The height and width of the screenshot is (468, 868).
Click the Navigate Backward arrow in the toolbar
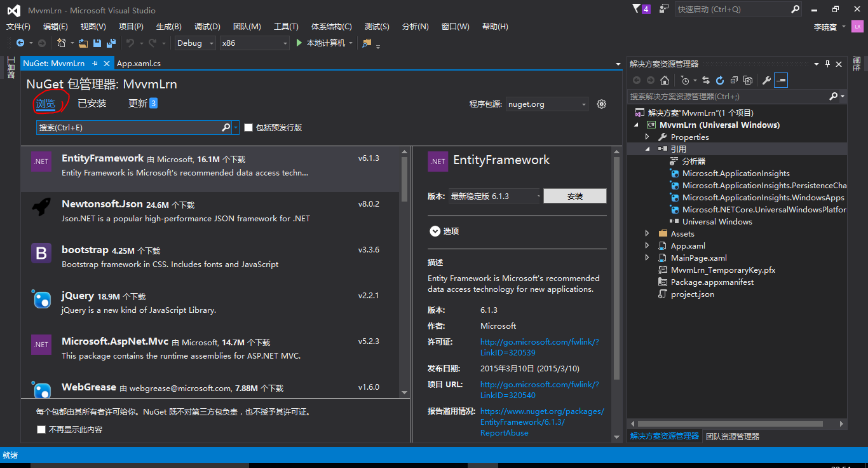[20, 43]
